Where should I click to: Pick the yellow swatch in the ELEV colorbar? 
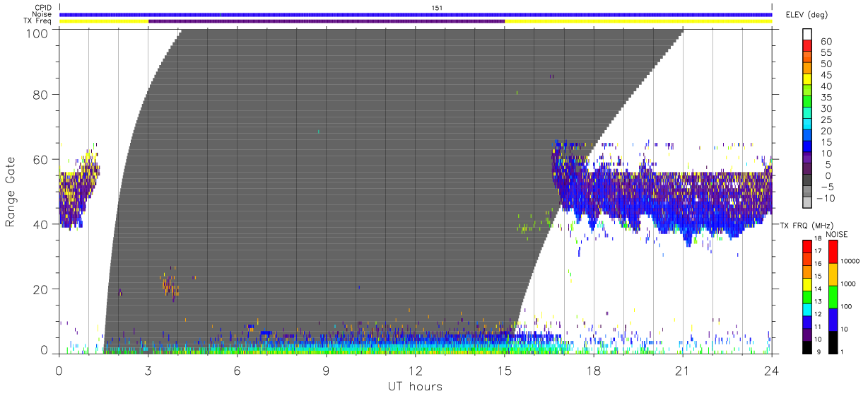click(807, 80)
